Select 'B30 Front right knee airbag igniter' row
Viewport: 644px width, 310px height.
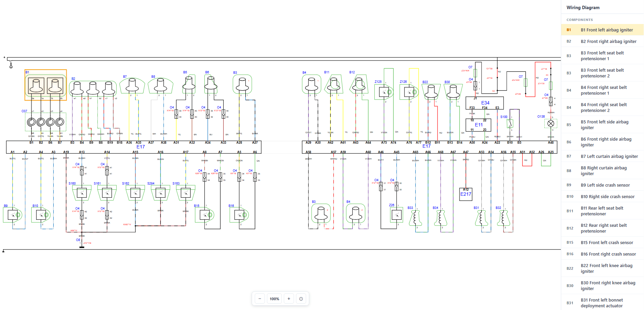(602, 286)
